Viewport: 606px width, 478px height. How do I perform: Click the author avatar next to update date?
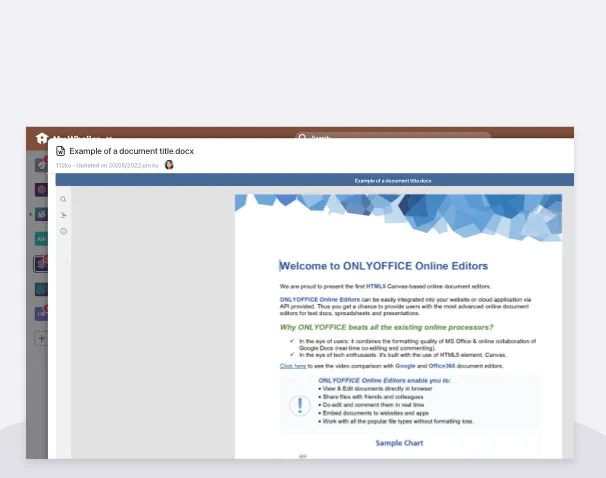tap(169, 165)
